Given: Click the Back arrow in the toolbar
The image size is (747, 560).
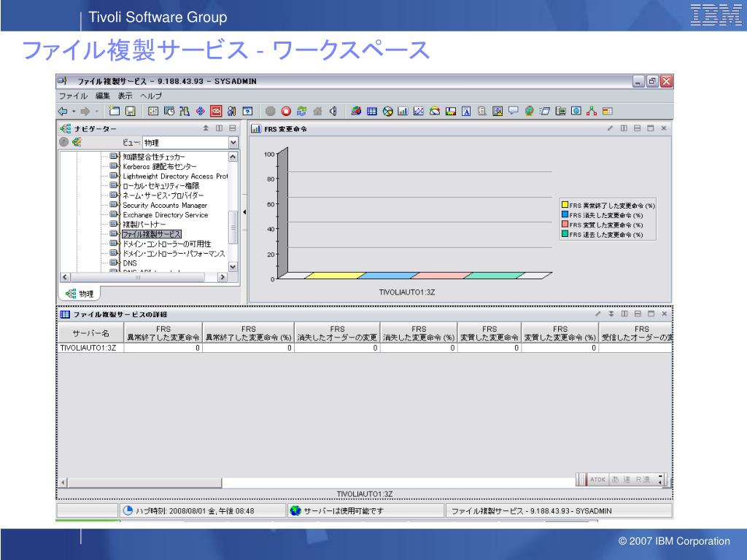Looking at the screenshot, I should click(63, 112).
